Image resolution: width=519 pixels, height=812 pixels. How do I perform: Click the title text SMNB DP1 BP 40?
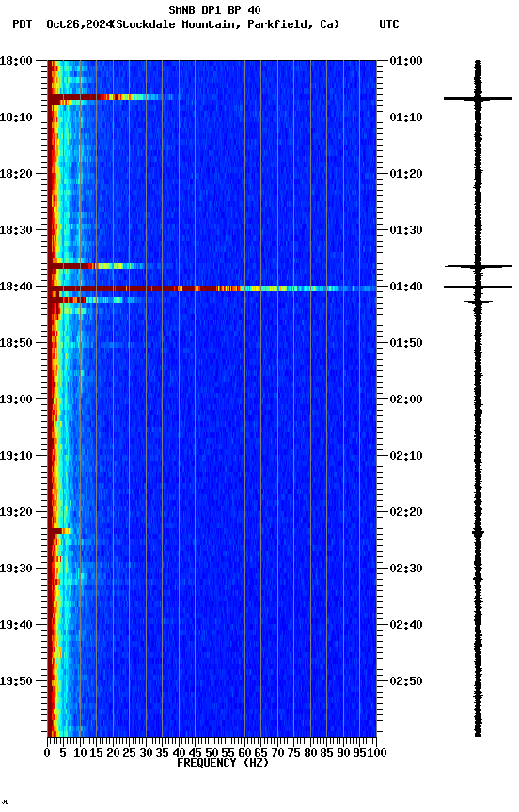tap(214, 9)
